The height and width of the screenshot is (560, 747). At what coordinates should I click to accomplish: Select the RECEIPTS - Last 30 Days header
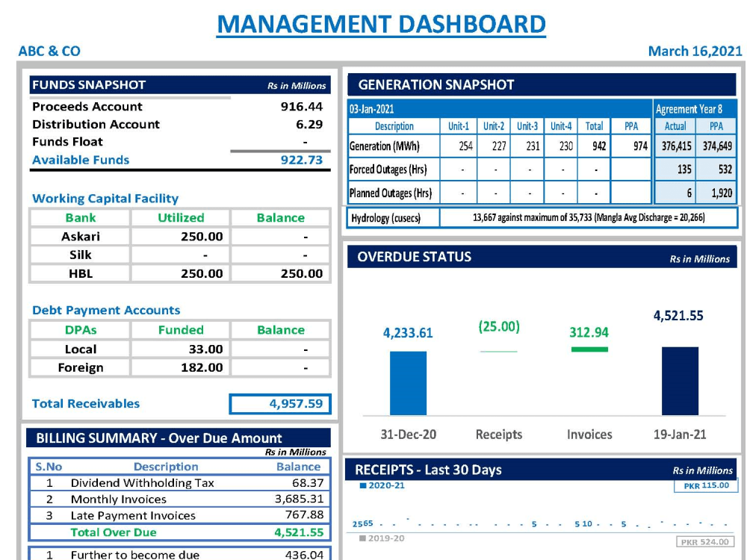pos(541,470)
